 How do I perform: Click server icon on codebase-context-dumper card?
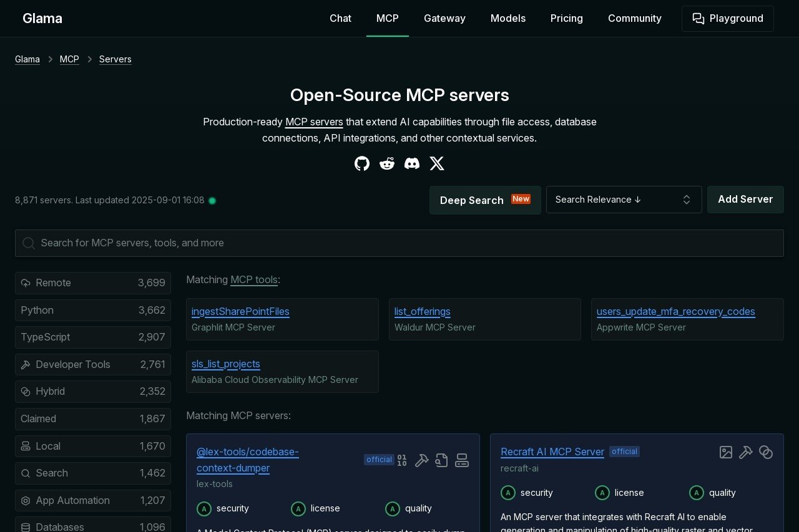[462, 460]
